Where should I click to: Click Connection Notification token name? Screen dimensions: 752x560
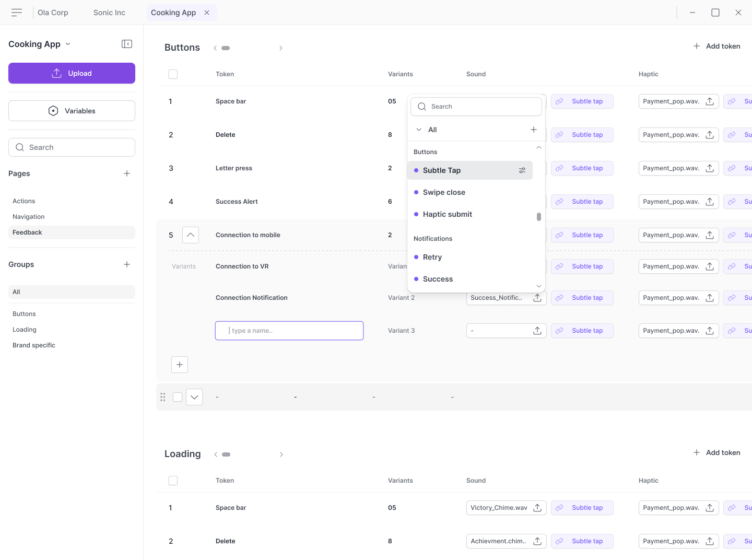click(x=252, y=298)
